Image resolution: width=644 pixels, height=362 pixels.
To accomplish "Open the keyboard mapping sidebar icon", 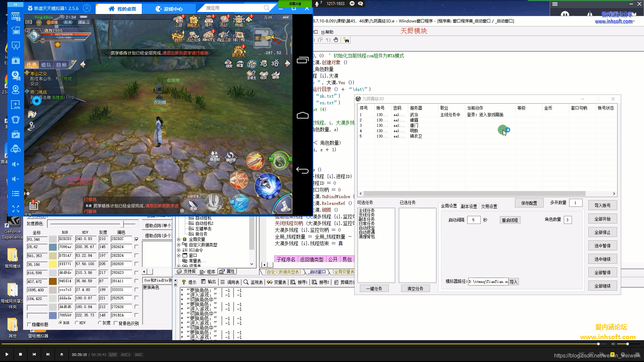I will 15,16.
